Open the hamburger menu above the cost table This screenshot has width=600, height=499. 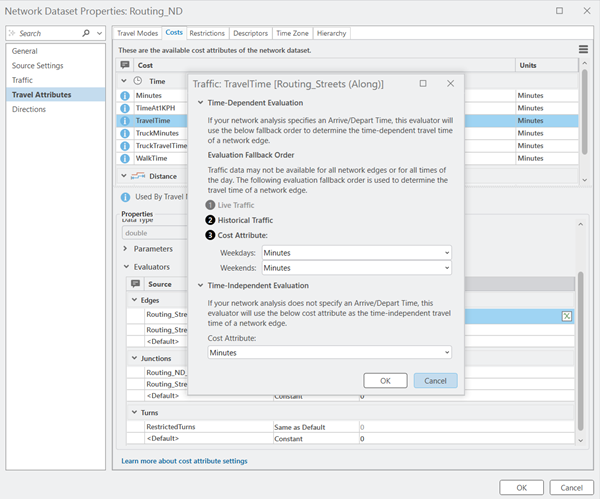click(582, 49)
